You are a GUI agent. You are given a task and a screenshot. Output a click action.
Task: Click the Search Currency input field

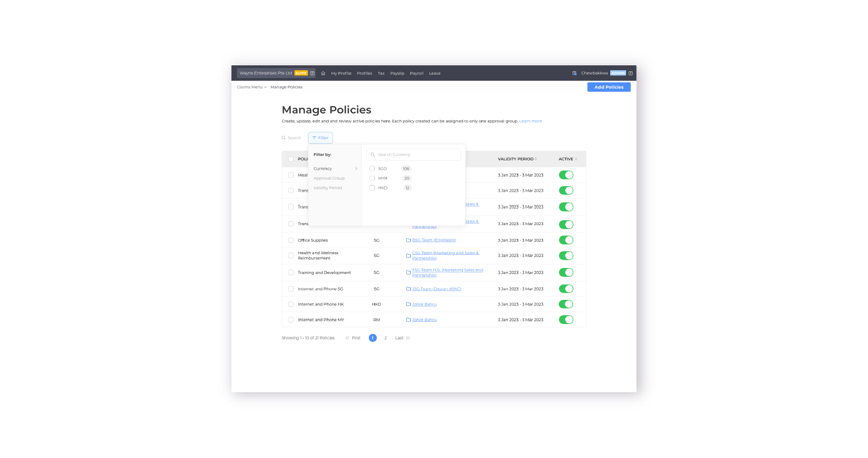(413, 155)
